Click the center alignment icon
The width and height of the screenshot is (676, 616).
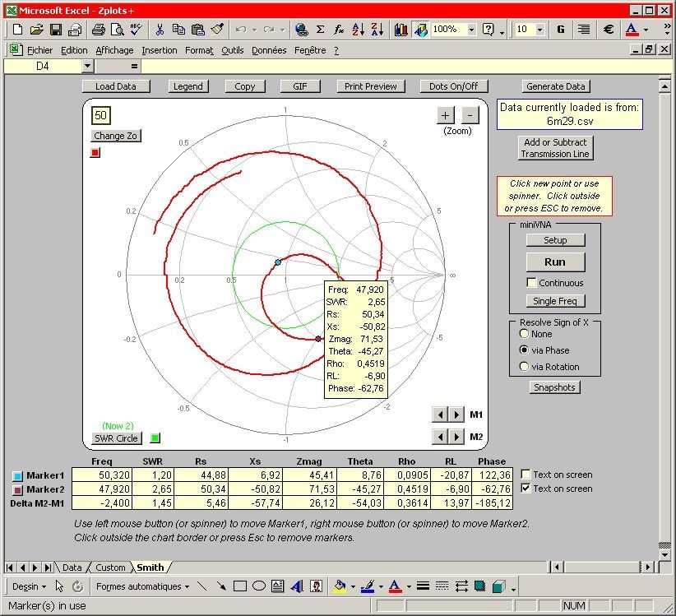pyautogui.click(x=584, y=30)
